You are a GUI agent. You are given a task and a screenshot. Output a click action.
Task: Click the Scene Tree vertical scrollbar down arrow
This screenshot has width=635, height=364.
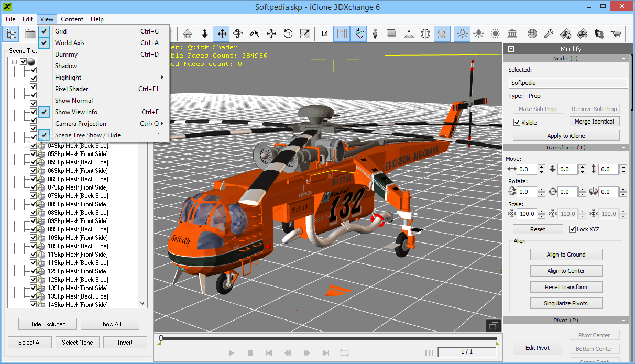pos(143,303)
